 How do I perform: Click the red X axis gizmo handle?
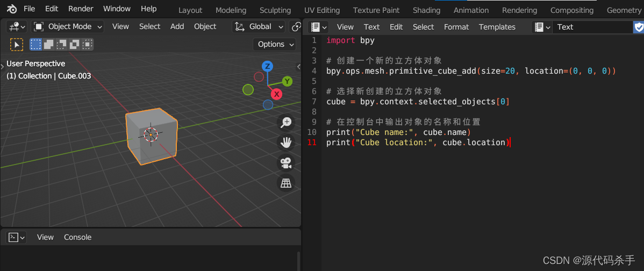(x=277, y=95)
